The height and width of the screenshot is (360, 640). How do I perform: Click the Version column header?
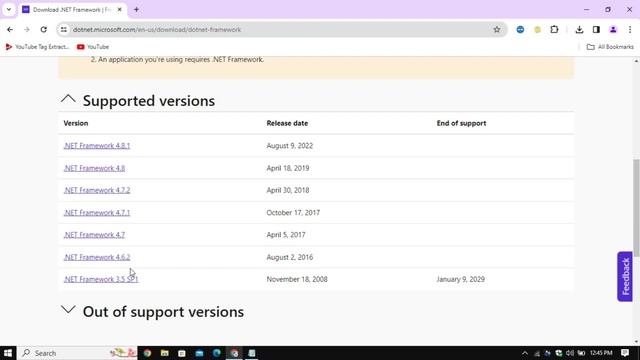[76, 123]
